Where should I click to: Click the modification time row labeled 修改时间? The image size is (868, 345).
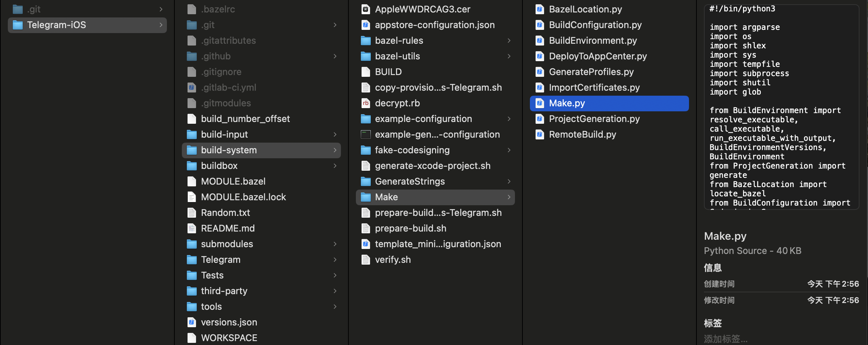781,300
